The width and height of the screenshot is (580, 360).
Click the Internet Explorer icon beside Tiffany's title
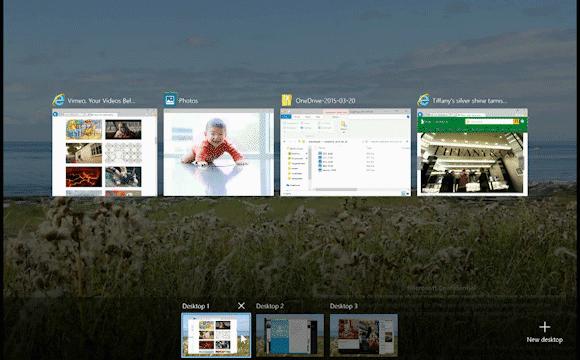coord(424,100)
